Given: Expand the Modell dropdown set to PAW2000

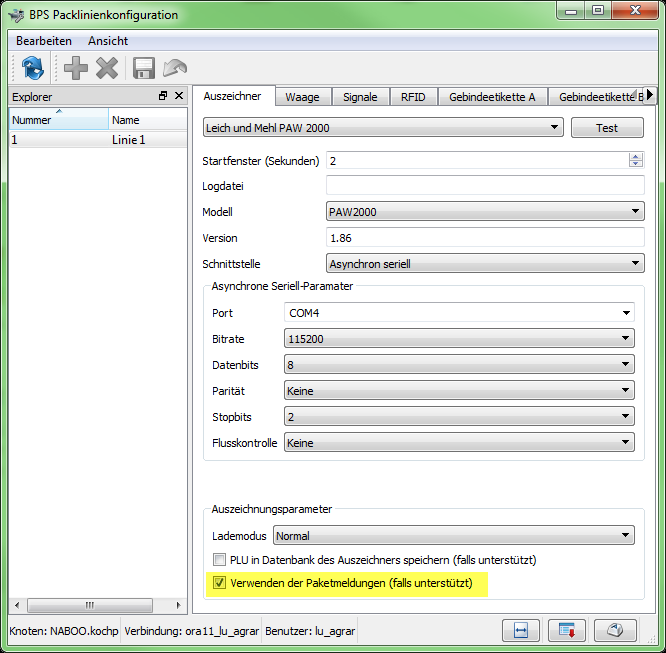Looking at the screenshot, I should pos(485,211).
